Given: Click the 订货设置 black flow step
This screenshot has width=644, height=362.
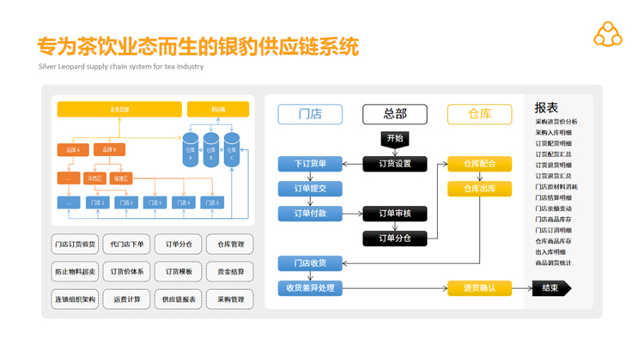Looking at the screenshot, I should pos(395,164).
